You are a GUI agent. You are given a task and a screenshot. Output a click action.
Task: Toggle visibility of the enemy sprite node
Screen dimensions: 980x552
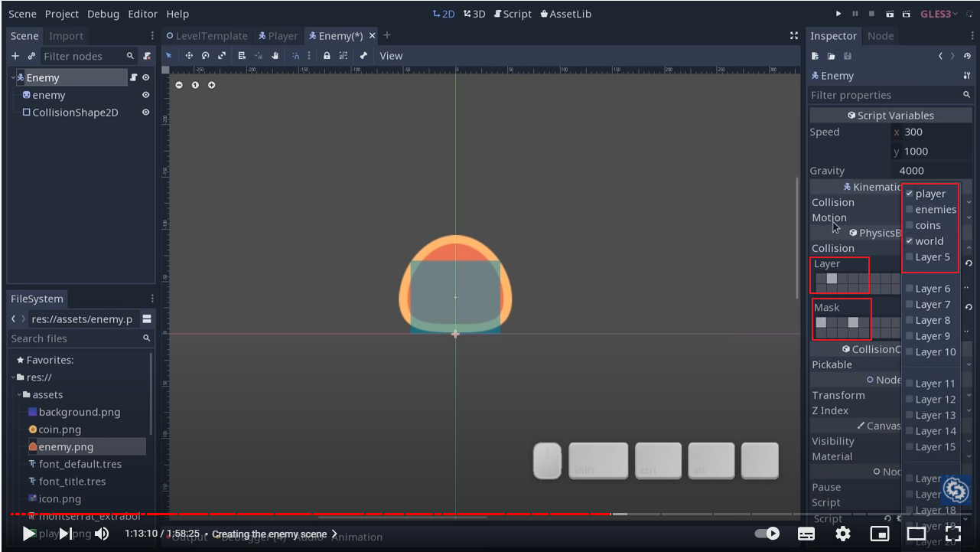coord(146,95)
